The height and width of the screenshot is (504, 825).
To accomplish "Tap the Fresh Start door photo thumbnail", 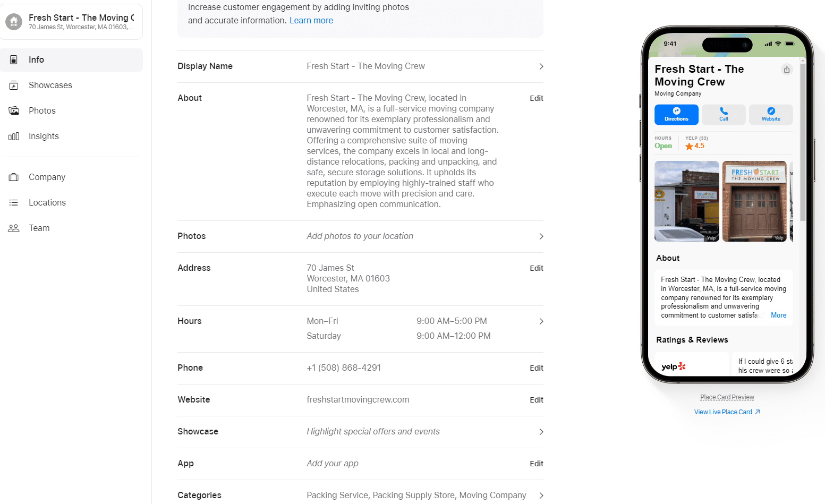I will [x=754, y=201].
